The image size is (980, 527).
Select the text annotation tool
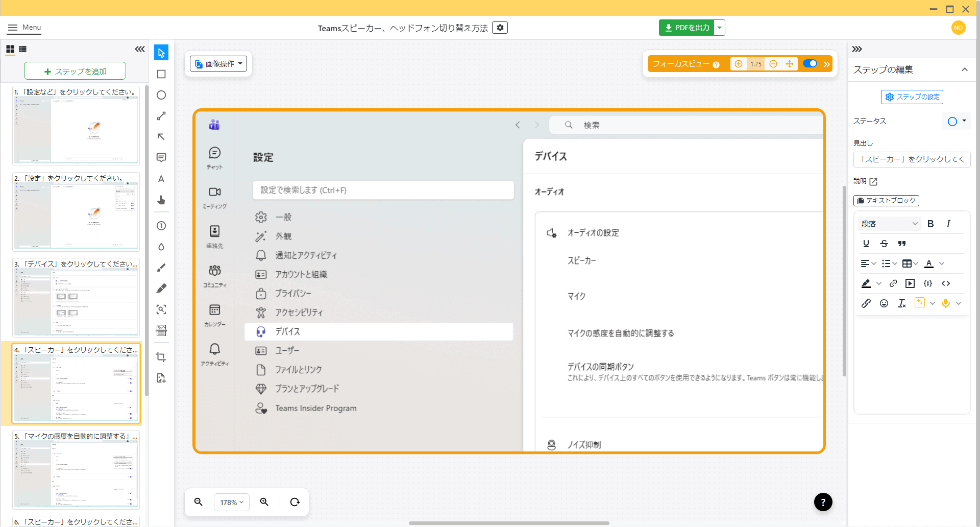[161, 179]
